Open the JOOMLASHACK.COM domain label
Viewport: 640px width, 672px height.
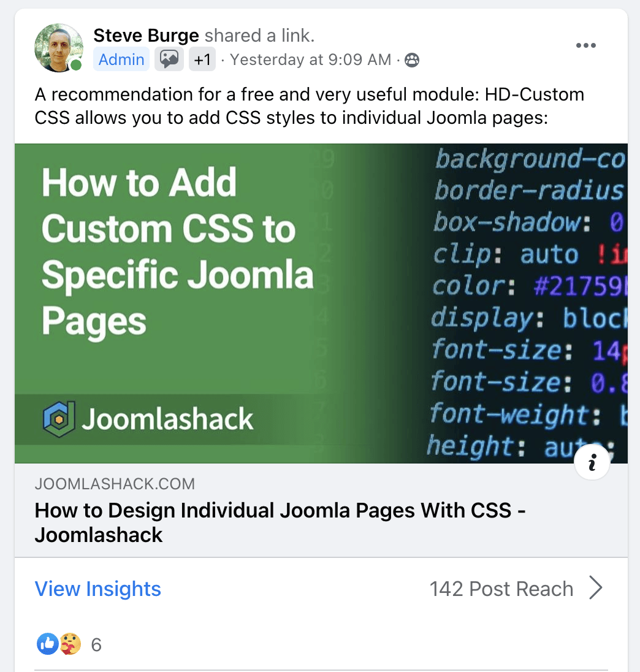(115, 484)
